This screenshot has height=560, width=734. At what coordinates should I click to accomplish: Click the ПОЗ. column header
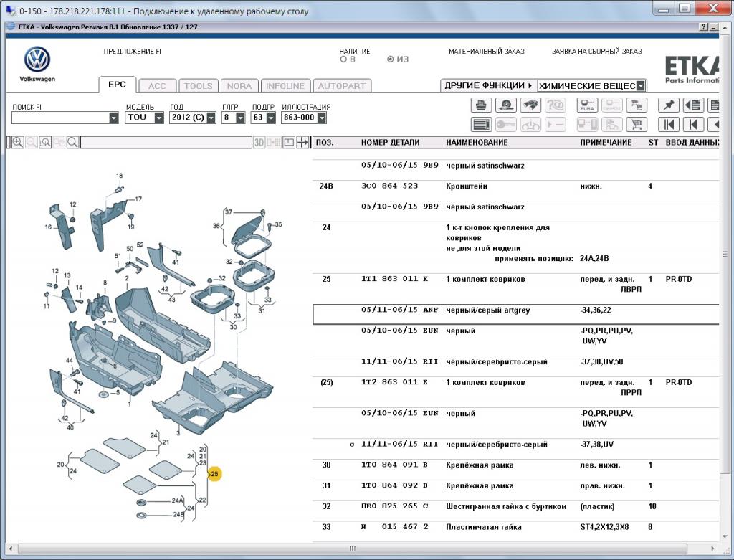[325, 143]
